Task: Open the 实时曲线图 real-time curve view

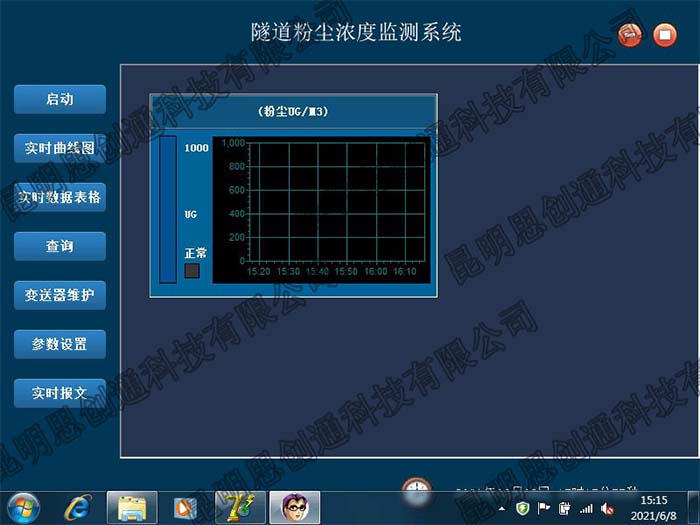Action: coord(59,148)
